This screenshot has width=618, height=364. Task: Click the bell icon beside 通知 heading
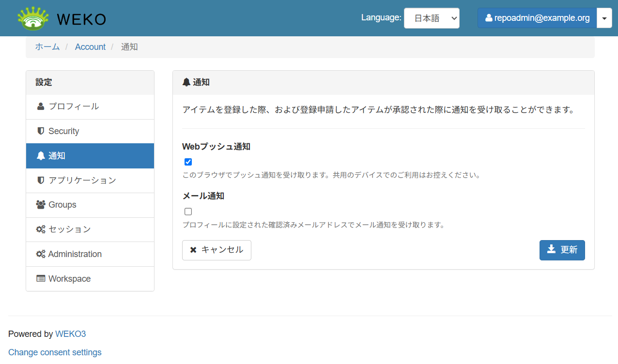[186, 82]
